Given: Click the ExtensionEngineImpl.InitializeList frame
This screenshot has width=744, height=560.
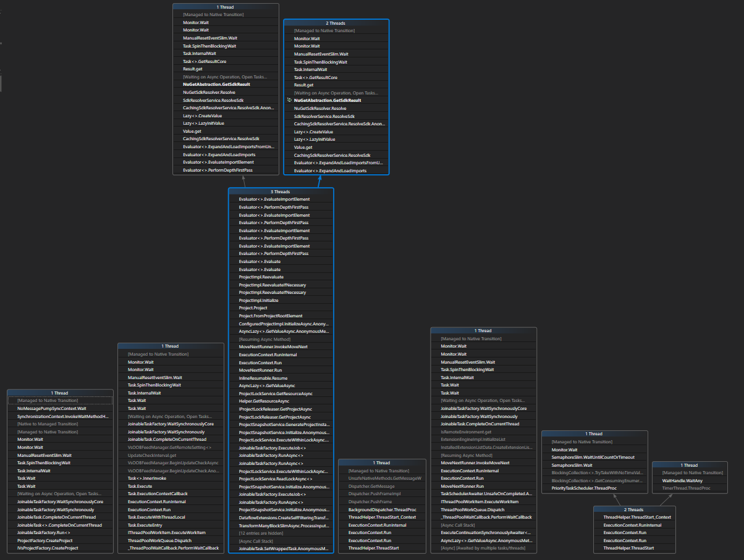Looking at the screenshot, I should click(484, 439).
